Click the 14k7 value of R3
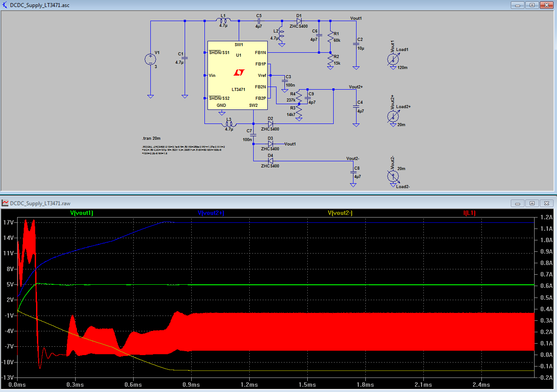Screen dimensions: 557x392 pyautogui.click(x=291, y=114)
